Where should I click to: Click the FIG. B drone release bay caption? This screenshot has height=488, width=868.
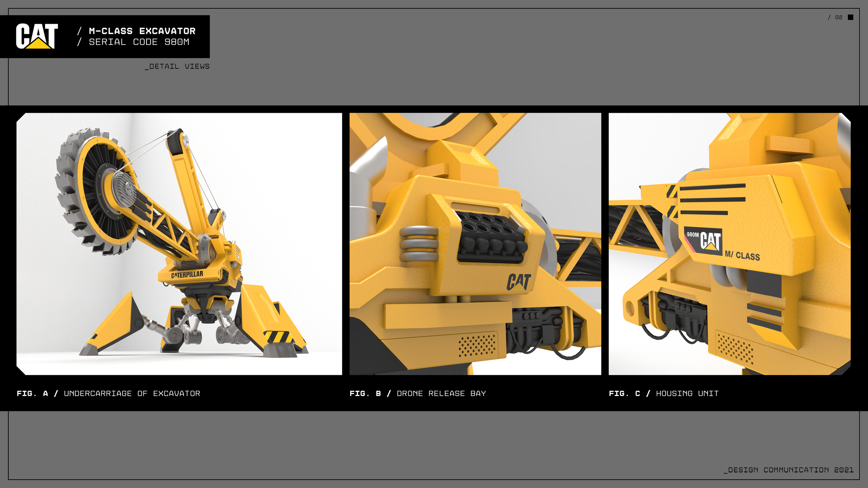click(x=417, y=393)
